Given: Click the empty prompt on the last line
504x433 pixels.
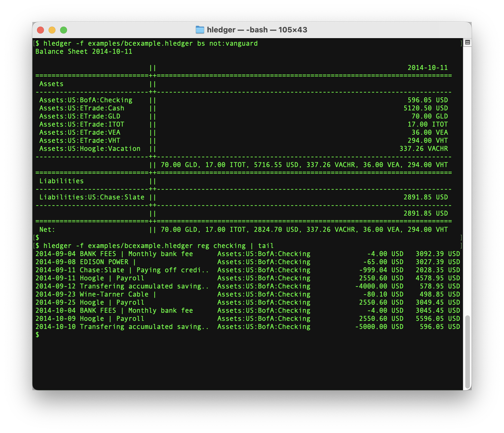Looking at the screenshot, I should click(x=37, y=335).
